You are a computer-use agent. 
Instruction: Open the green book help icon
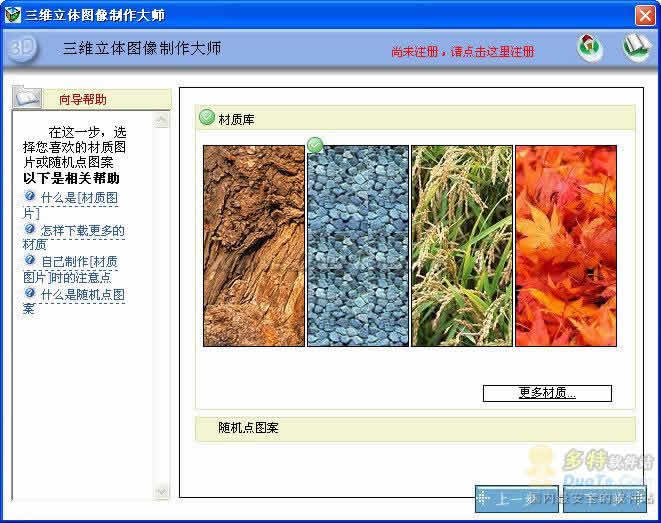tap(636, 47)
